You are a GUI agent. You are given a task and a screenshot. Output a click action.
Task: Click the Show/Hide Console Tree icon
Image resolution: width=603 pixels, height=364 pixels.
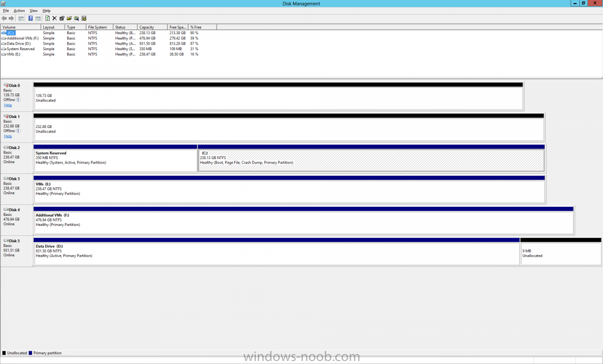coord(21,19)
